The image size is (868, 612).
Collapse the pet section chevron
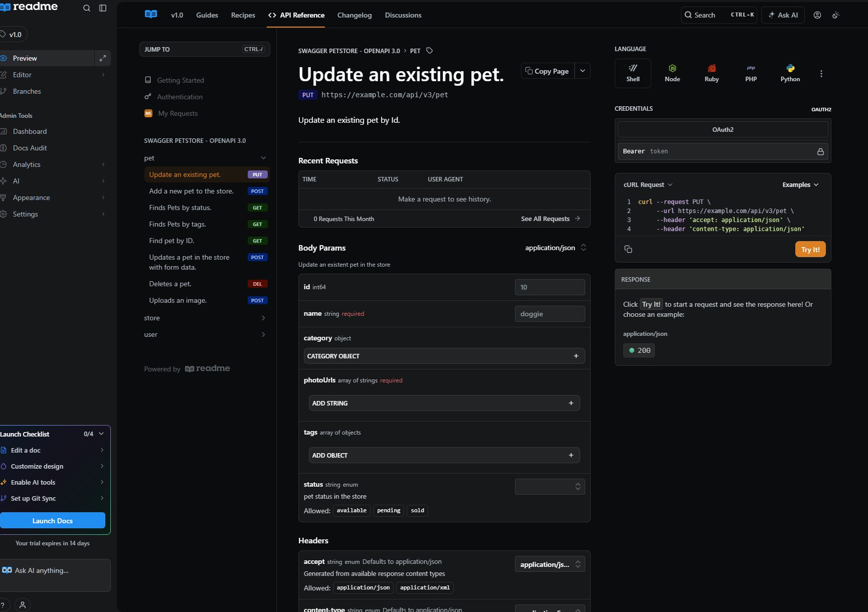tap(263, 158)
